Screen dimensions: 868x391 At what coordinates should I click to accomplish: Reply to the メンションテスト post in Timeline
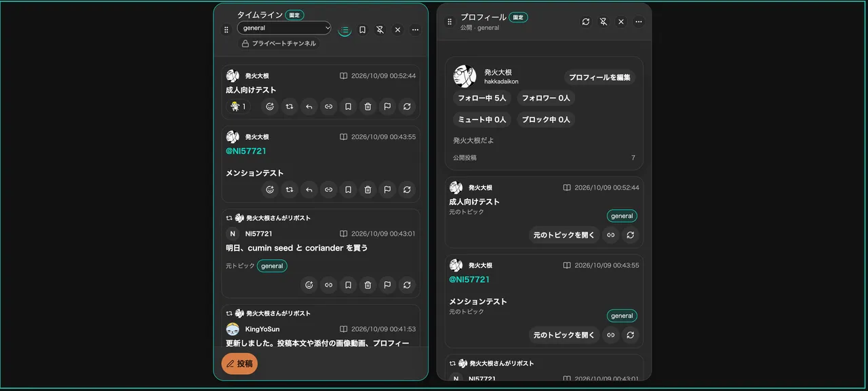(309, 190)
